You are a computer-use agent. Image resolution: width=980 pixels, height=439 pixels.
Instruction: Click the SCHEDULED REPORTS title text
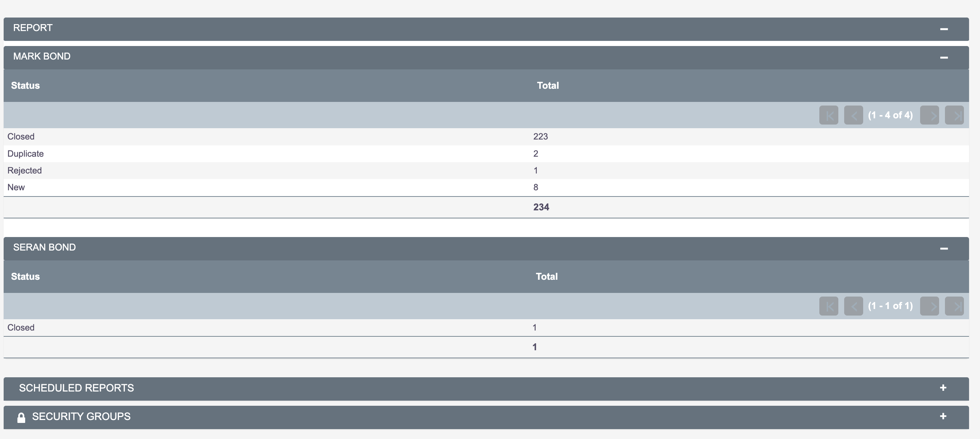(x=76, y=388)
